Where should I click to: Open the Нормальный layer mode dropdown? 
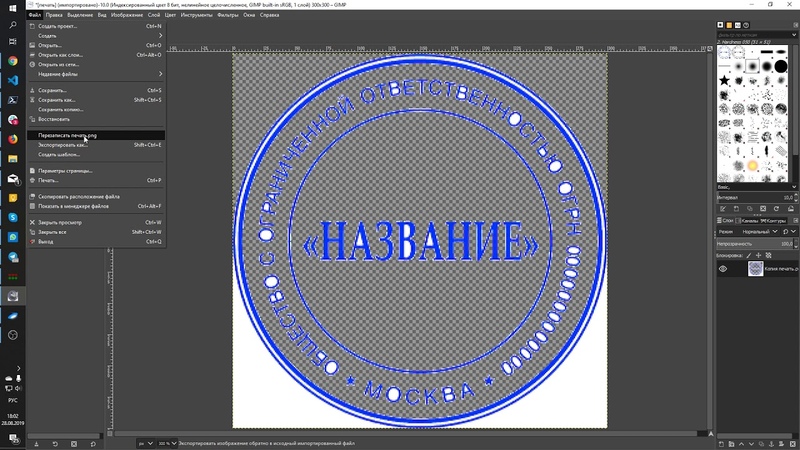760,232
